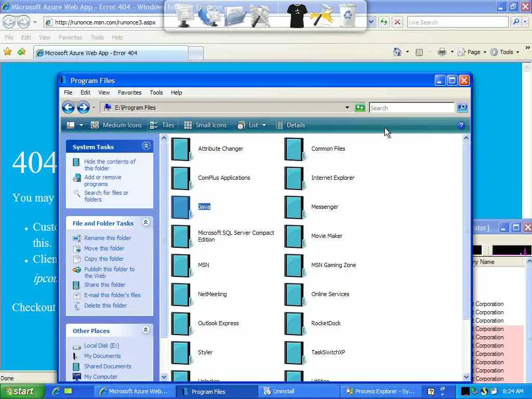The image size is (532, 399).
Task: Click the Home icon in Internet Explorer toolbar
Action: pyautogui.click(x=397, y=52)
